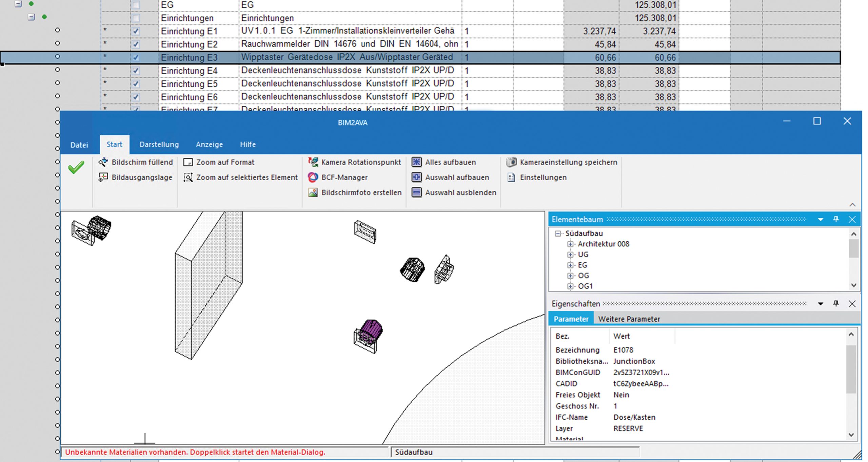Toggle checkbox for Einrichtung E1

coord(136,31)
